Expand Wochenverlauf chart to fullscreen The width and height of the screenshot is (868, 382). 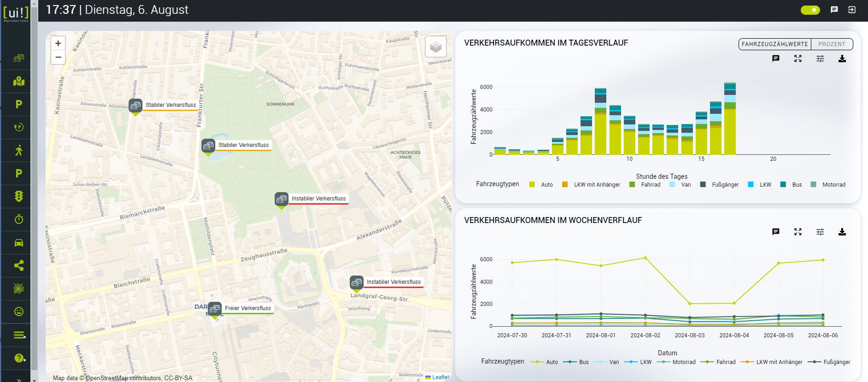click(798, 232)
